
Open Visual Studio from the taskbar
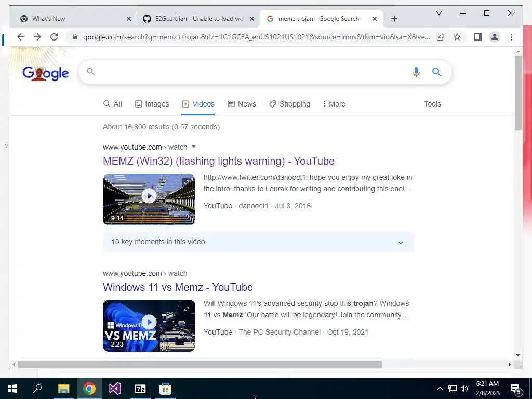pyautogui.click(x=115, y=389)
